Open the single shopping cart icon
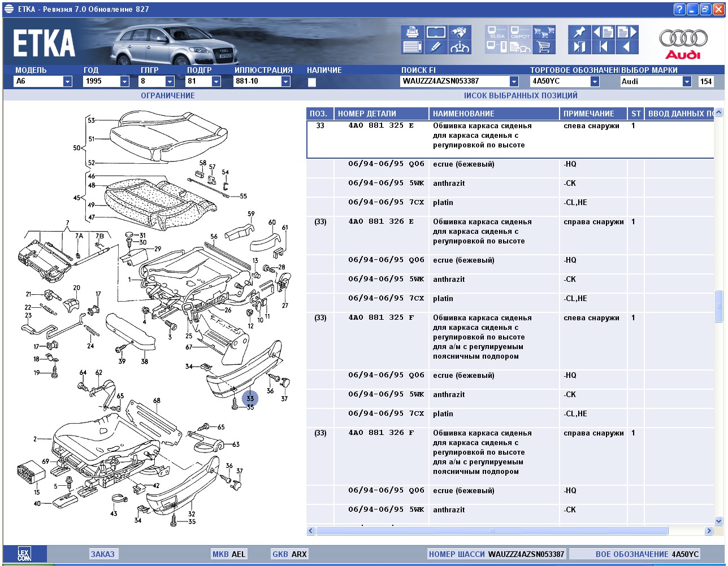Screen dimensions: 728x566 tap(544, 47)
